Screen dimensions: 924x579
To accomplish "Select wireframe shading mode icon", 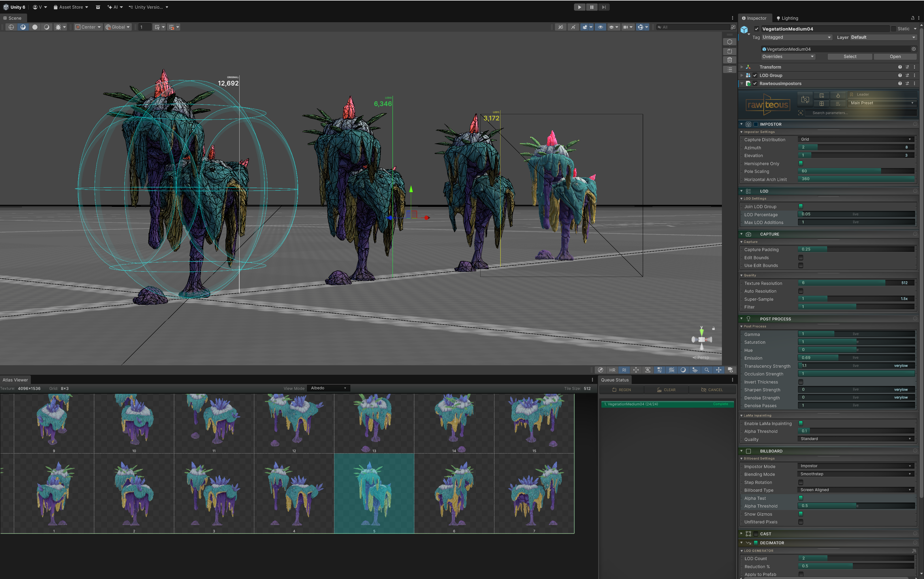I will (11, 27).
